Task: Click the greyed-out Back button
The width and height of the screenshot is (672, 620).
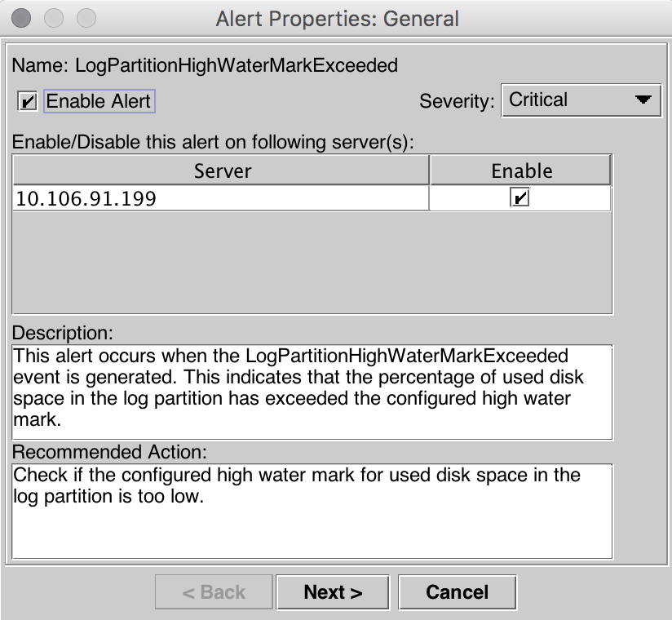Action: [214, 592]
